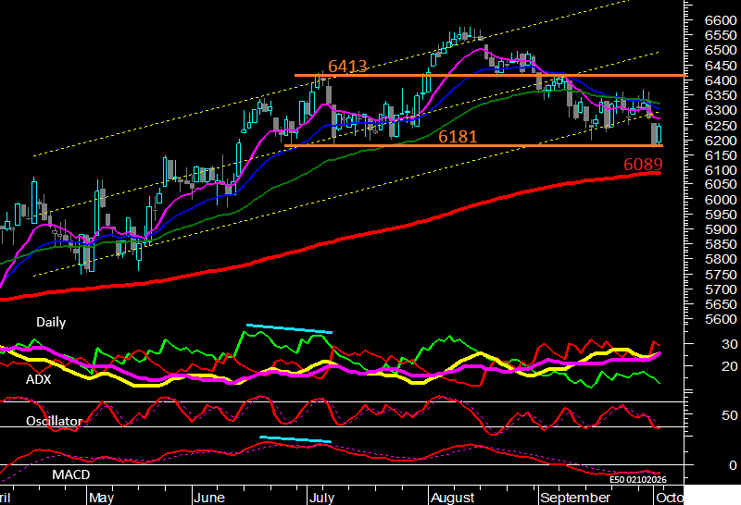Click the E50 02102026 chart stamp
The width and height of the screenshot is (741, 505).
(638, 479)
